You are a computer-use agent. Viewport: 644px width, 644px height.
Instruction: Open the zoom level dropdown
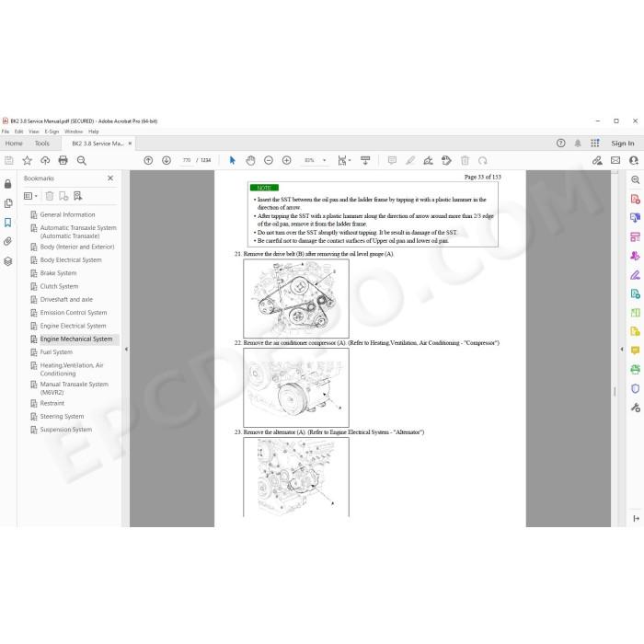pos(325,161)
